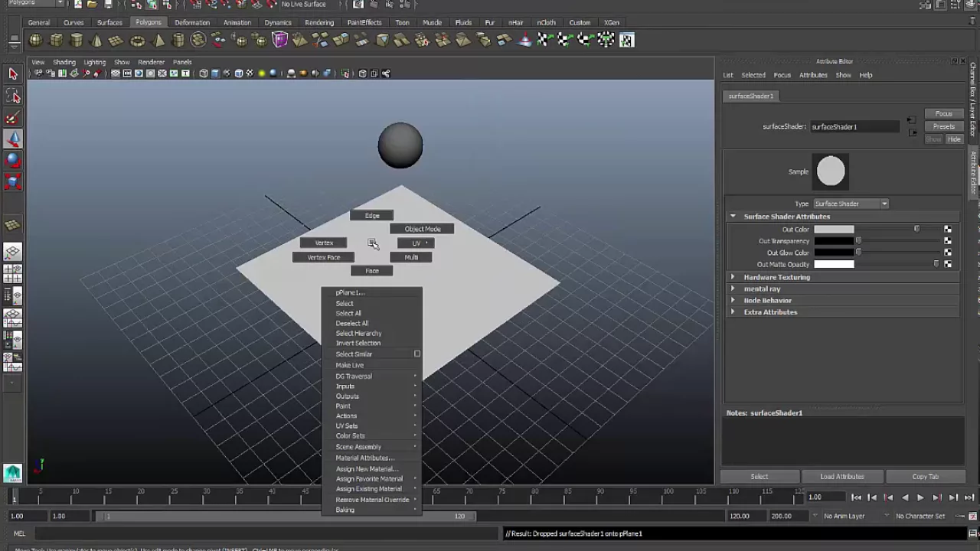Click the polygon cone shelf icon
Screen dimensions: 980x551
tap(96, 41)
